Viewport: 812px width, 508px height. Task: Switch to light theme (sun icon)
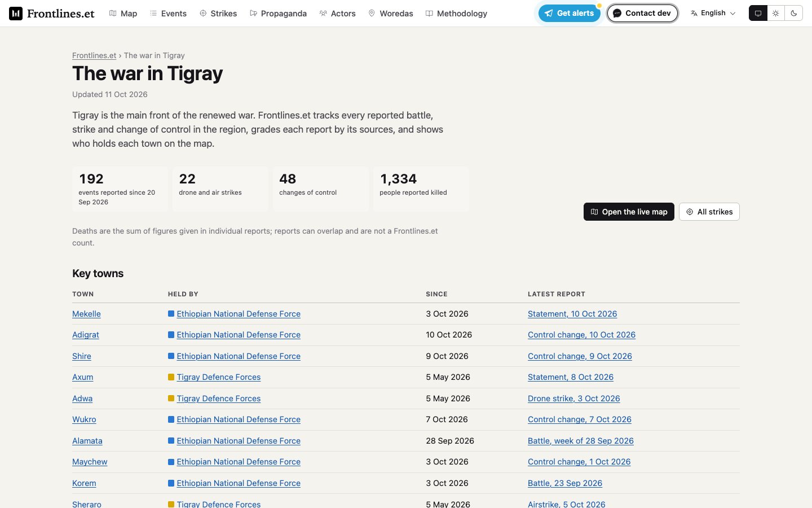click(776, 13)
